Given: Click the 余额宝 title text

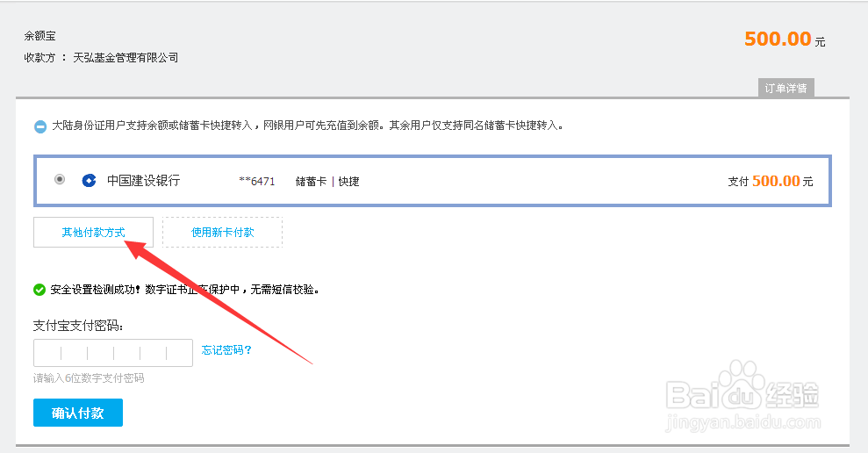Looking at the screenshot, I should coord(39,36).
